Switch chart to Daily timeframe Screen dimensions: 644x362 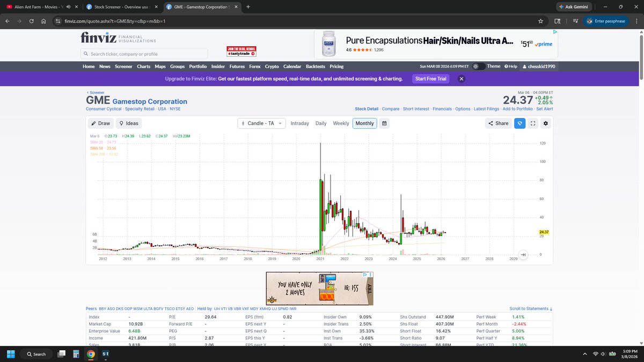pyautogui.click(x=321, y=123)
